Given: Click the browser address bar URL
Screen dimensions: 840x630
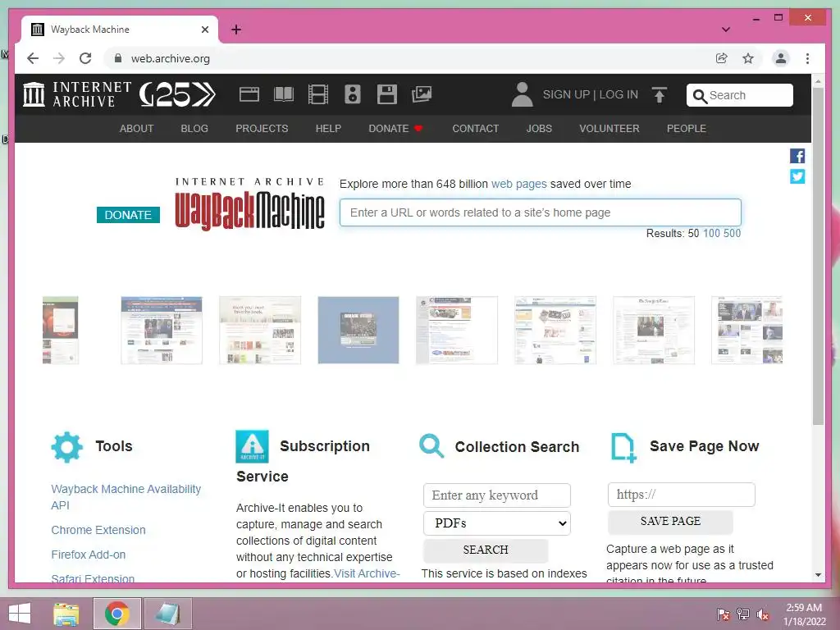Looking at the screenshot, I should click(x=171, y=58).
